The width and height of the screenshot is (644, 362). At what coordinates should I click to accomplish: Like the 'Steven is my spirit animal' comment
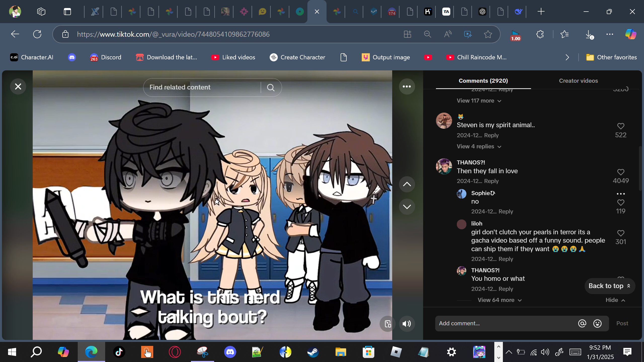[621, 126]
